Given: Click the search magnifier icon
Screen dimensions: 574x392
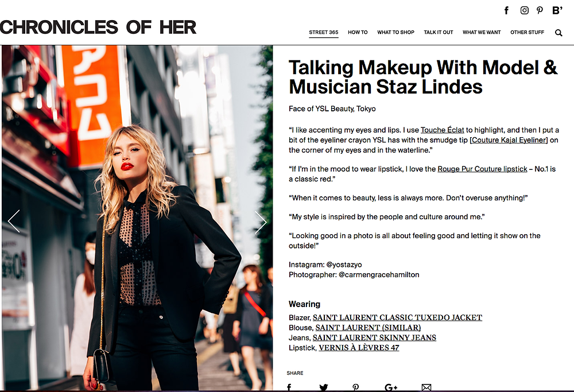Looking at the screenshot, I should [559, 33].
